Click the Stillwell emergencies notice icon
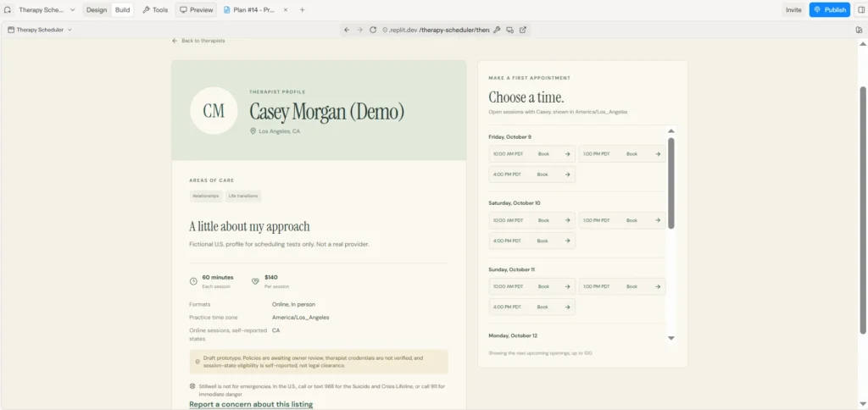 (x=192, y=386)
